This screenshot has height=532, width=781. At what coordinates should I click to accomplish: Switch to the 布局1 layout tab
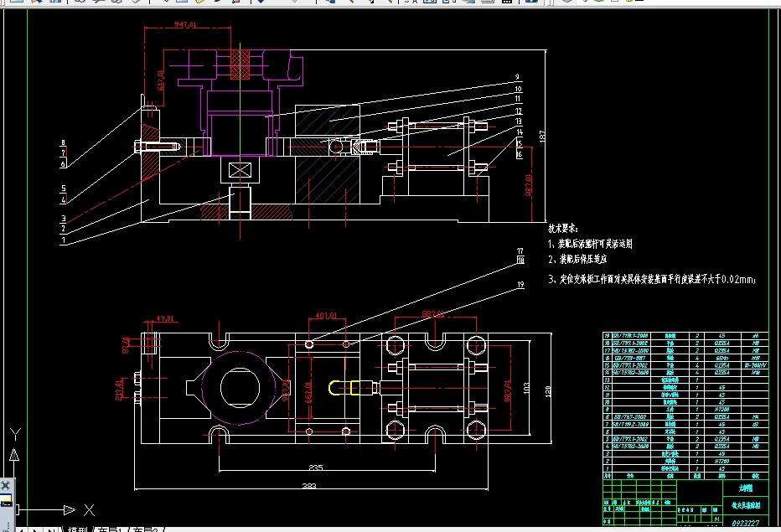pos(109,529)
